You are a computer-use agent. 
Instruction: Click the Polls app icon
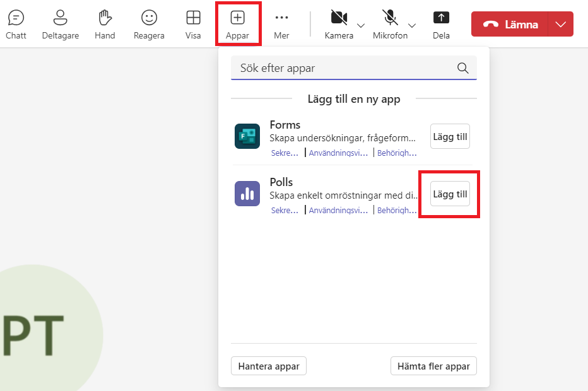247,194
